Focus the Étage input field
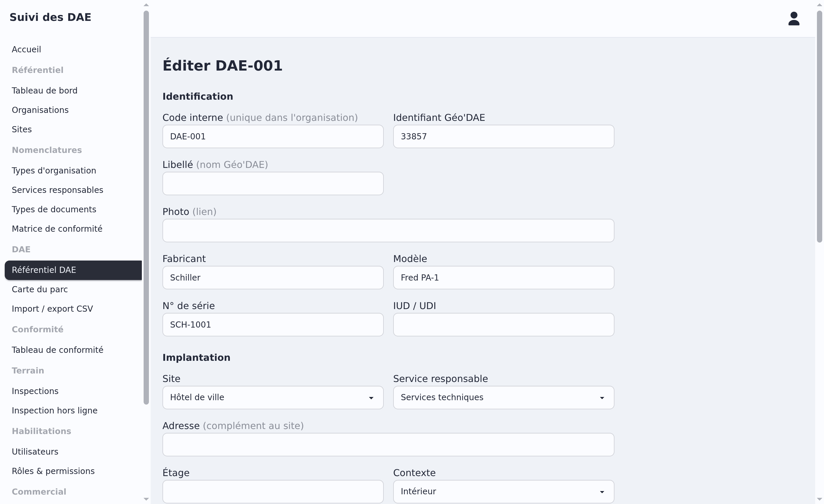 point(273,491)
